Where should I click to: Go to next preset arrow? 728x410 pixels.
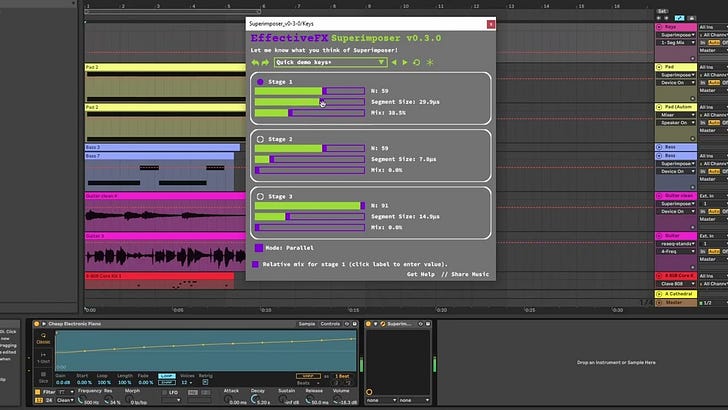[405, 62]
